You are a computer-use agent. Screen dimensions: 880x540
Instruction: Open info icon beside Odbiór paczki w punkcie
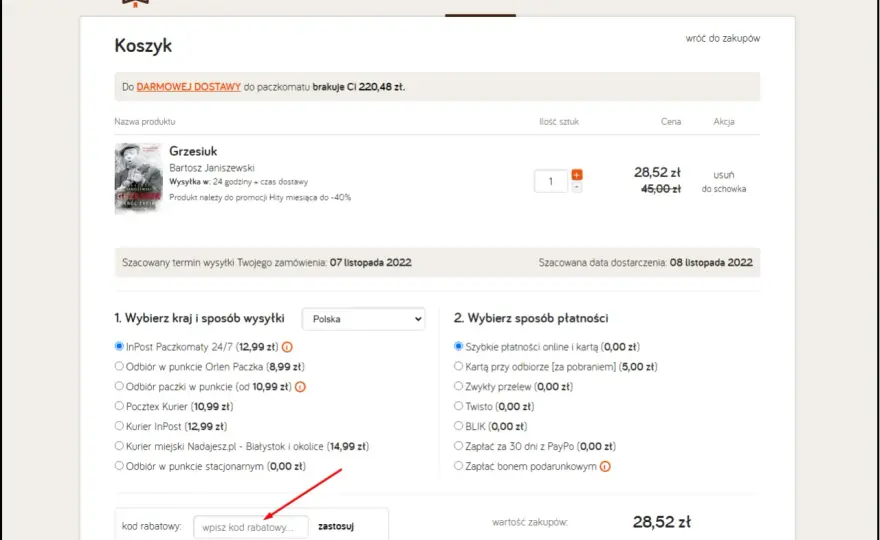[x=300, y=387]
